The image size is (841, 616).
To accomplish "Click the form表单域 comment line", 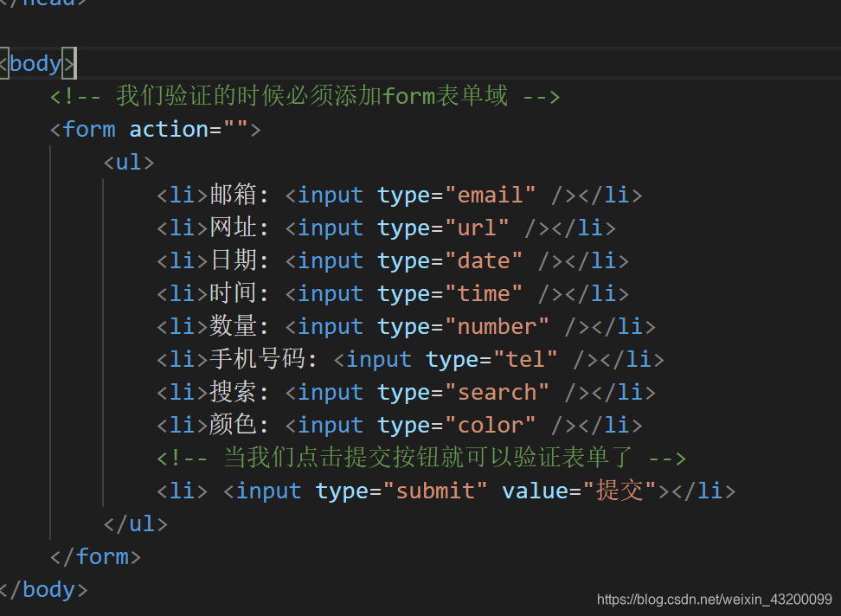I will 305,97.
